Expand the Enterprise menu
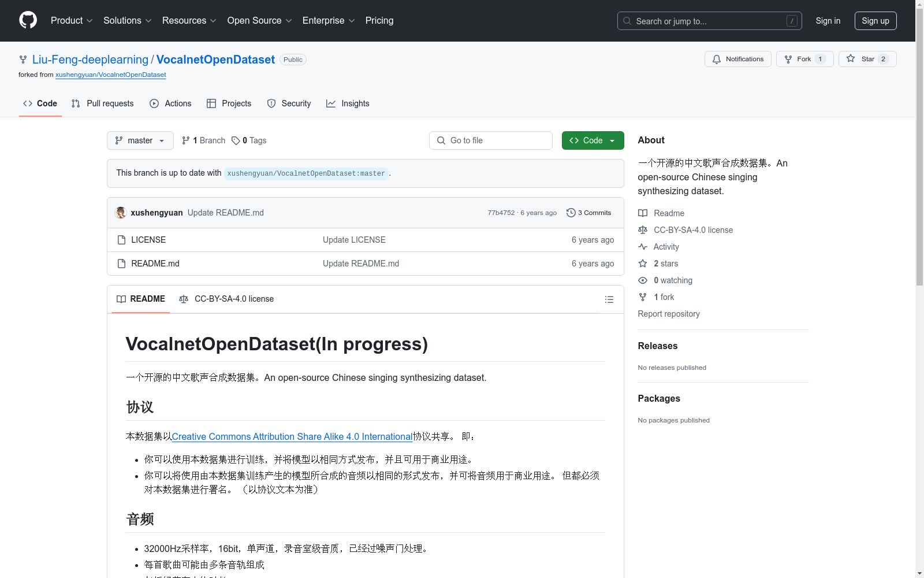Viewport: 924px width, 578px height. coord(328,20)
